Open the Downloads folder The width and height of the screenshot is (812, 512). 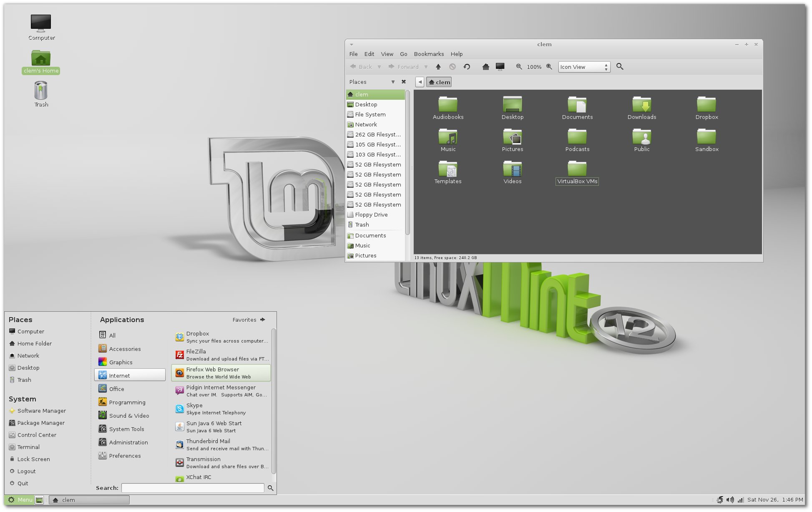tap(642, 108)
